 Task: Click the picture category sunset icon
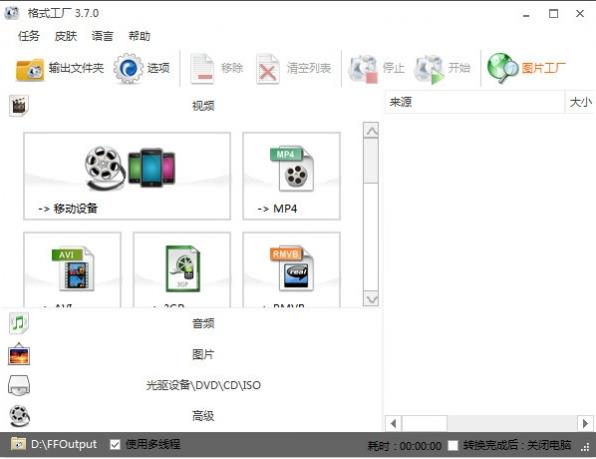click(x=19, y=354)
